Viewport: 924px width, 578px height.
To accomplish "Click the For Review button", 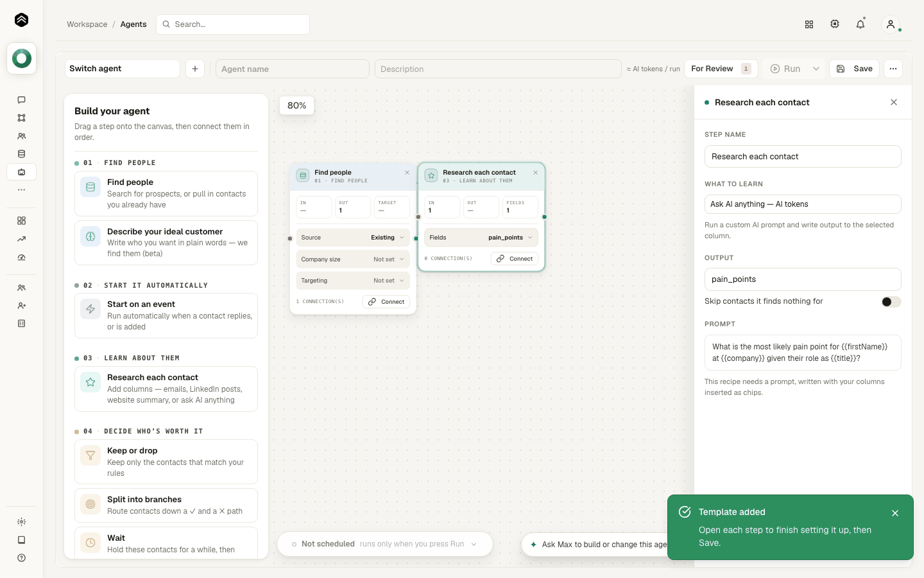I will click(721, 69).
